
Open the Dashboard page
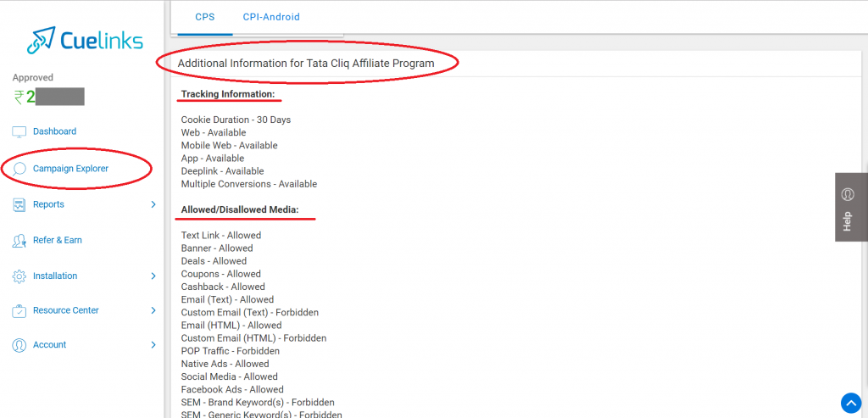pyautogui.click(x=55, y=131)
